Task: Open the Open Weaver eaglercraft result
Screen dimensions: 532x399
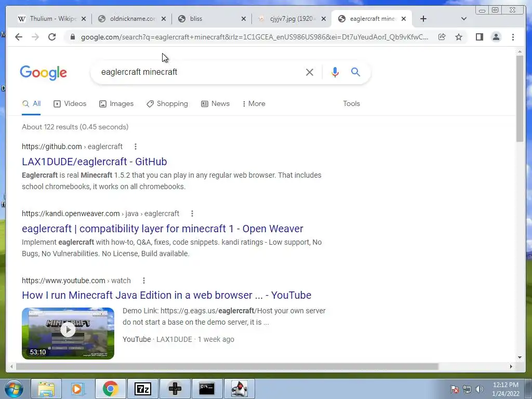Action: pyautogui.click(x=163, y=229)
